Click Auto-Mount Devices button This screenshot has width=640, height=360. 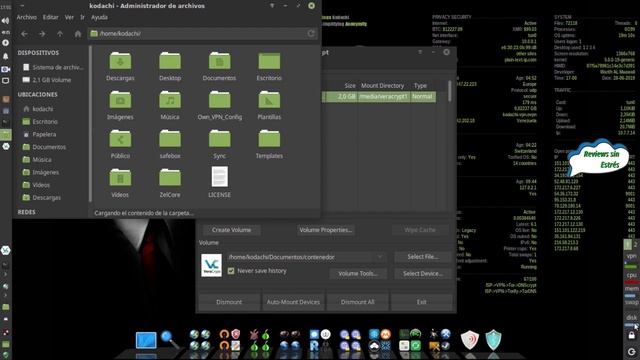[x=293, y=302]
